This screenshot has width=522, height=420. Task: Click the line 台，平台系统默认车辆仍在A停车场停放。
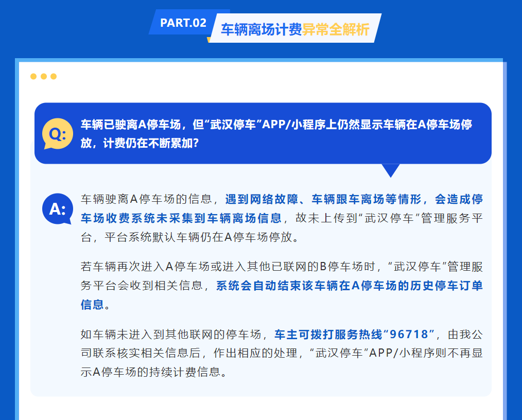pos(190,237)
